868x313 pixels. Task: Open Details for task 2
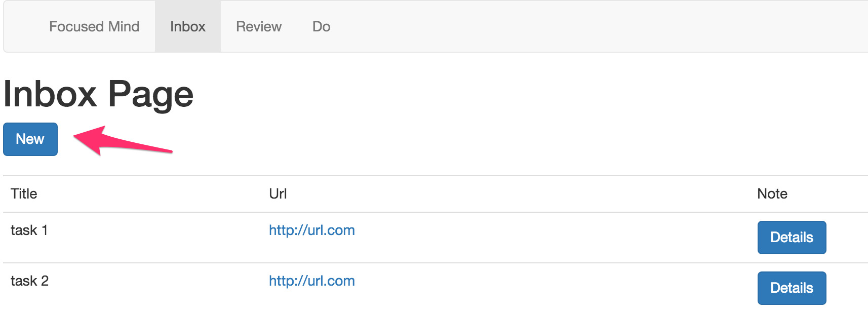pos(792,288)
